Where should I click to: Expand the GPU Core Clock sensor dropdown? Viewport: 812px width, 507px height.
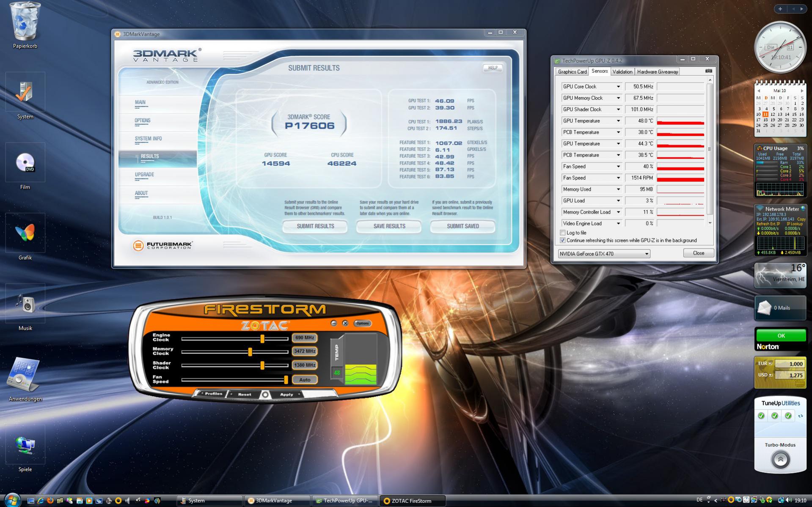coord(618,87)
